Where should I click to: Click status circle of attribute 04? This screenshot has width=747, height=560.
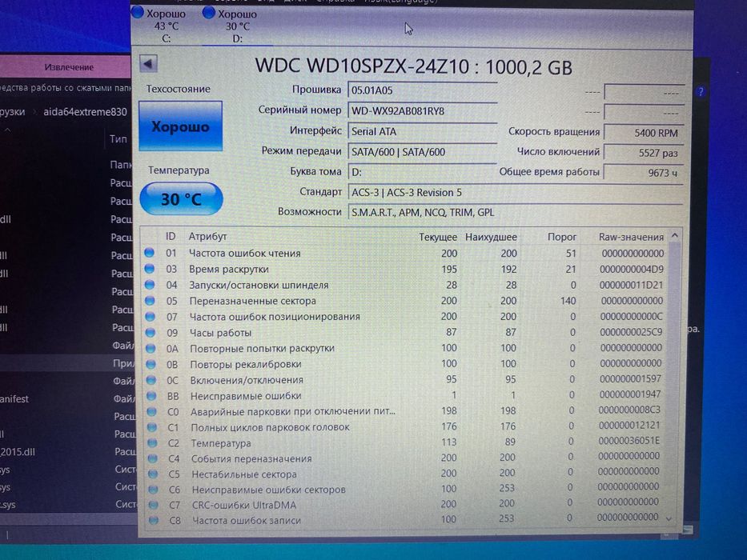pyautogui.click(x=150, y=284)
